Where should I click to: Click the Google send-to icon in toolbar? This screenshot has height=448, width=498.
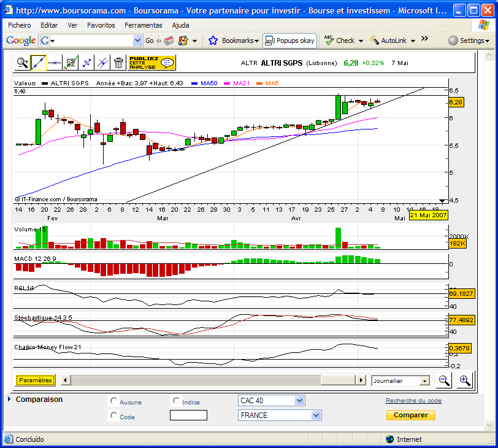(x=183, y=41)
